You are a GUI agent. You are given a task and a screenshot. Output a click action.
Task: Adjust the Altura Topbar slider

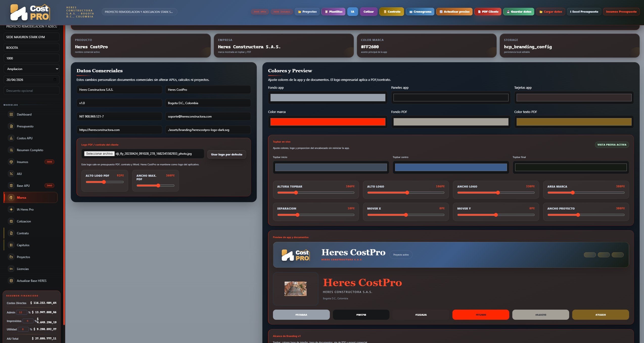point(316,193)
